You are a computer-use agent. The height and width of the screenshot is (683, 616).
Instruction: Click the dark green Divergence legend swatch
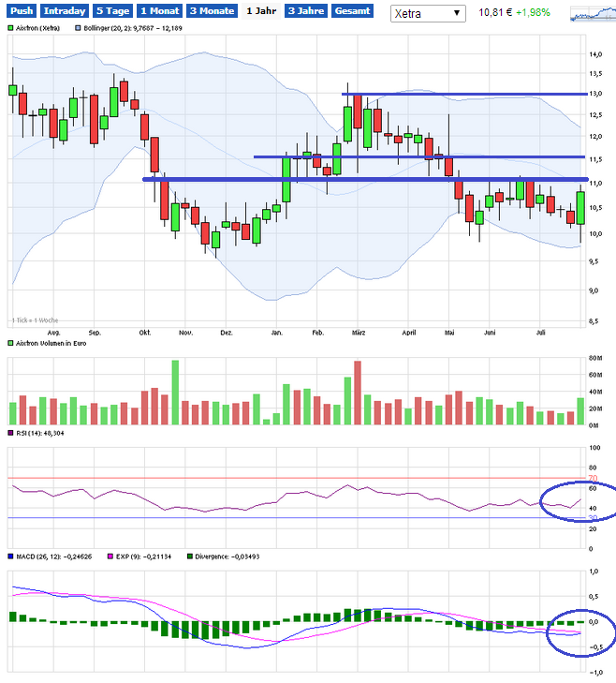189,557
